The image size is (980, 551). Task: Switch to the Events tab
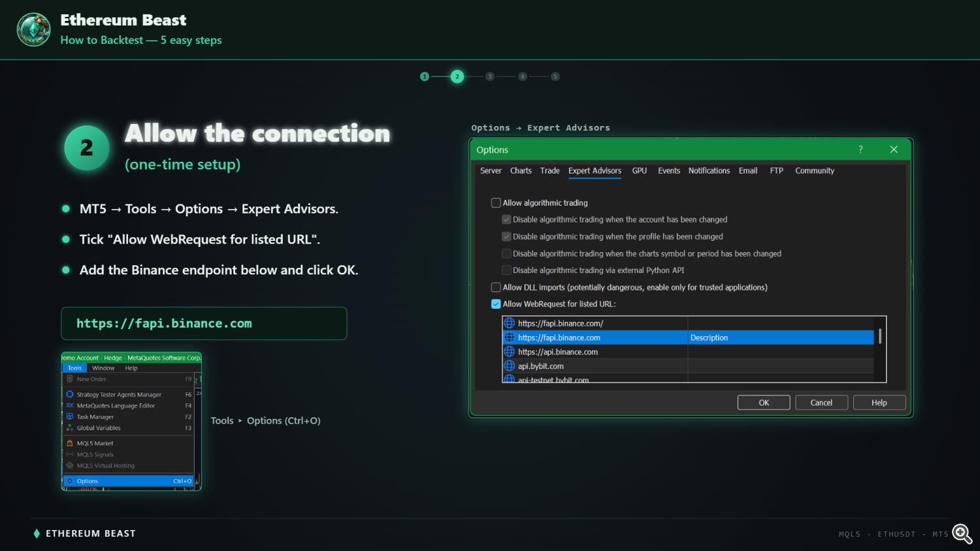pos(669,171)
